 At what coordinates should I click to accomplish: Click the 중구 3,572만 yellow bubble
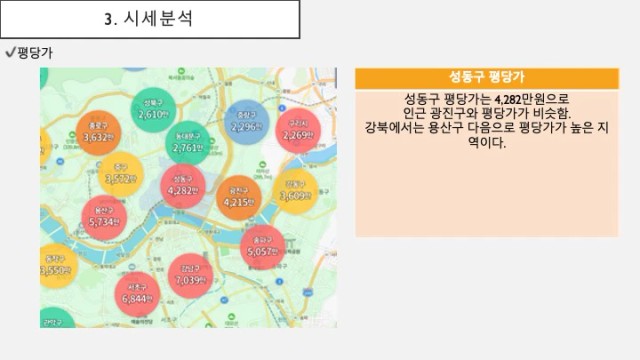121,174
